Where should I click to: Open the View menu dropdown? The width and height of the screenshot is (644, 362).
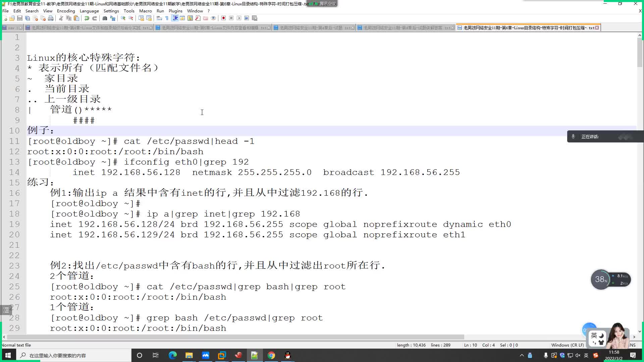[x=47, y=11]
